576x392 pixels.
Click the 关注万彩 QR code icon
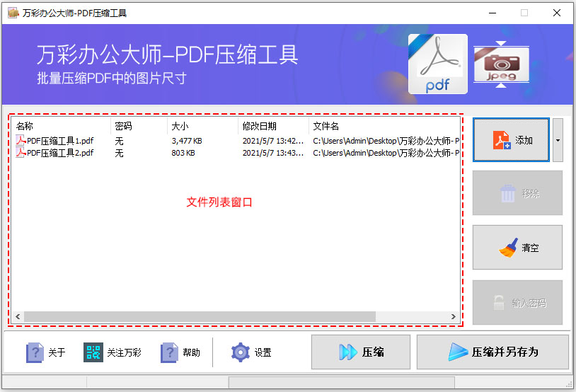pyautogui.click(x=93, y=352)
